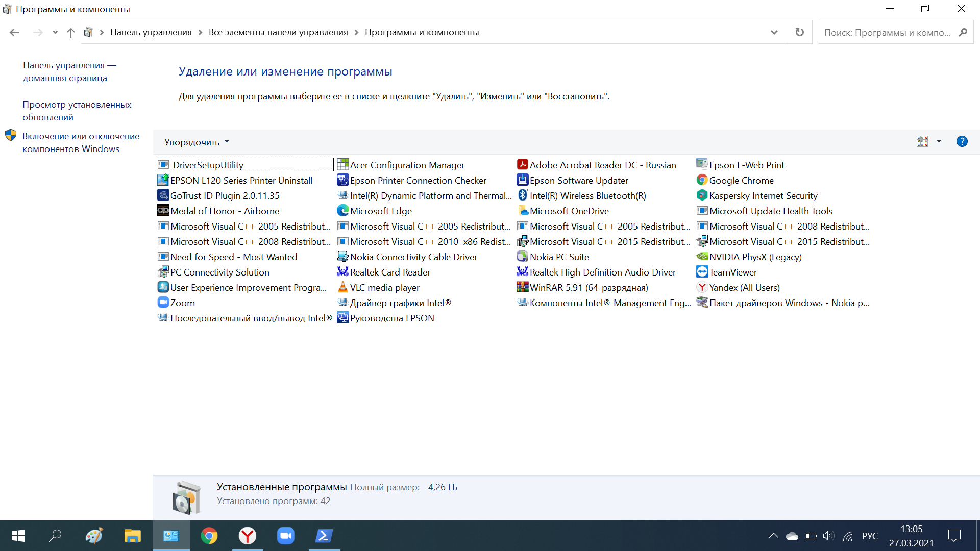Select the Microsoft OneDrive program icon
980x551 pixels.
click(x=522, y=211)
